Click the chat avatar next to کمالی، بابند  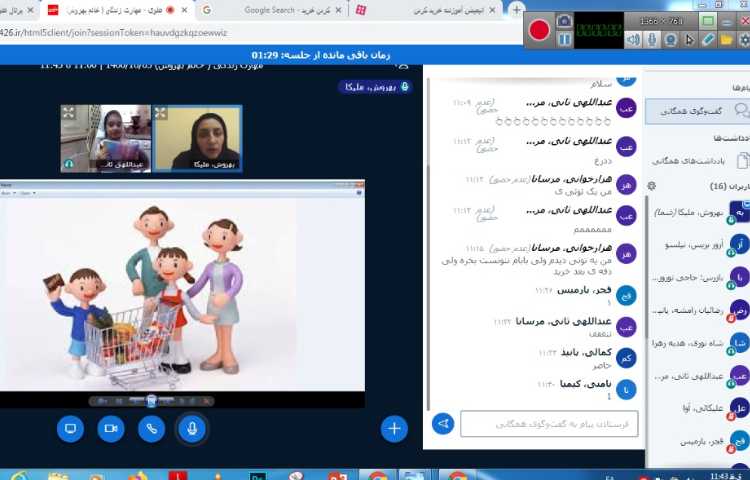pos(626,358)
